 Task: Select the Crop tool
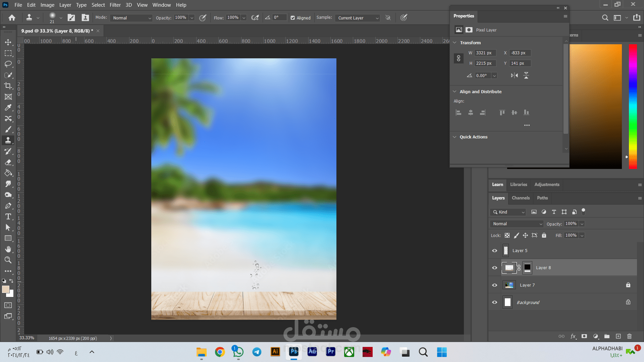click(x=8, y=86)
